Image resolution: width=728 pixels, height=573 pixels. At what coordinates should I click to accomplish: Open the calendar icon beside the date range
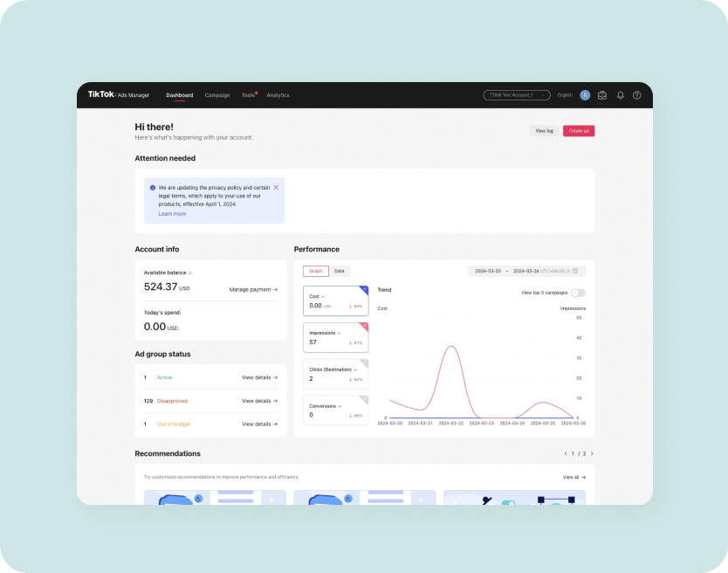pyautogui.click(x=575, y=272)
